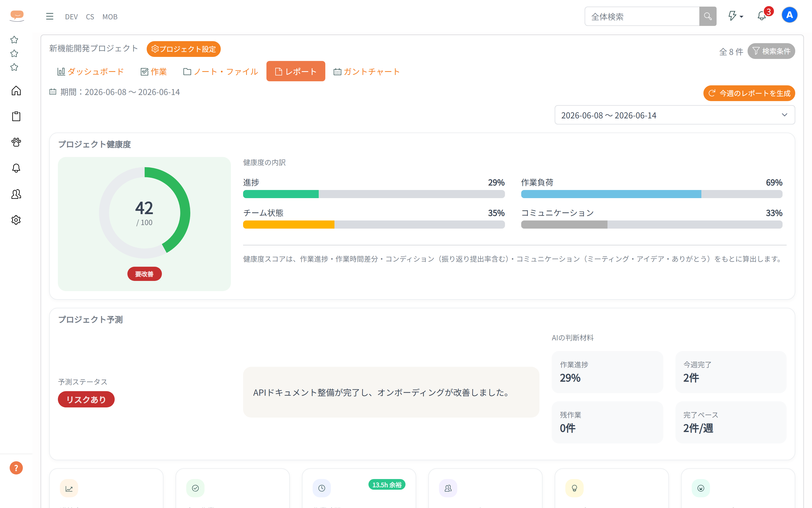Open the ガントチャート tab
Screen dimensions: 812x508
366,72
